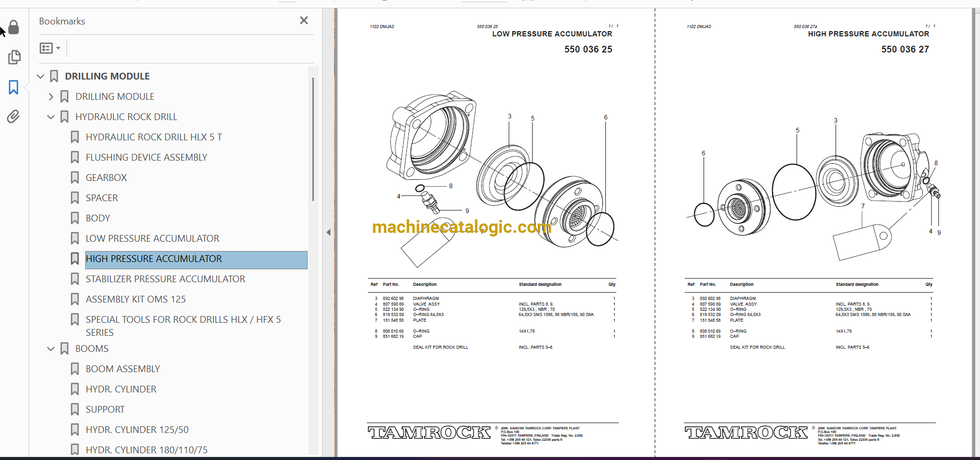Open HYDR. CYLINDER 125/50 bookmark
Screen dimensions: 980x460
click(x=137, y=430)
